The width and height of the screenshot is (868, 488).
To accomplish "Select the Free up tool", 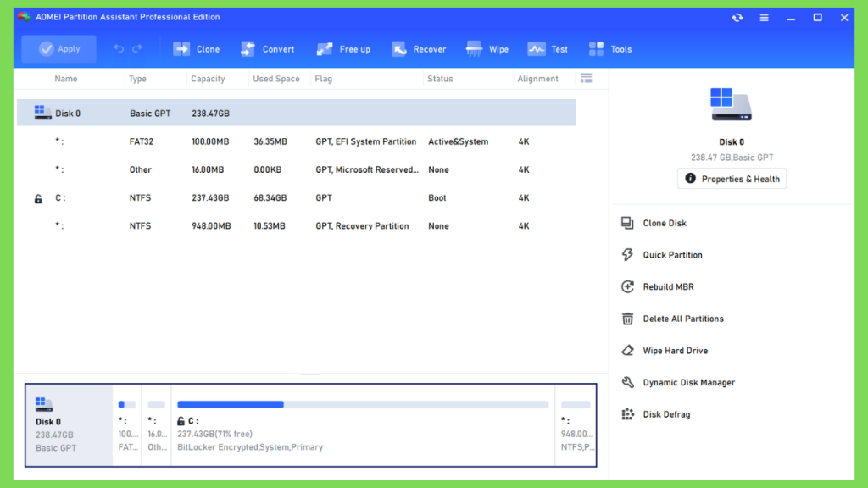I will pos(343,49).
